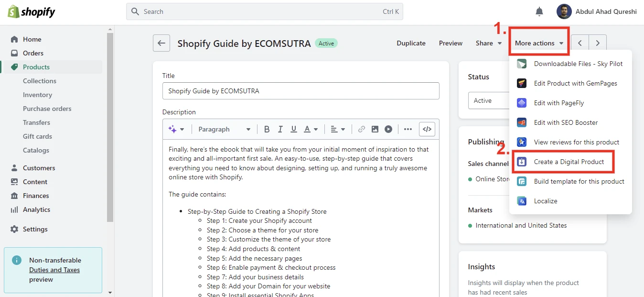Click the Orders icon in sidebar
Image resolution: width=644 pixels, height=297 pixels.
(14, 53)
